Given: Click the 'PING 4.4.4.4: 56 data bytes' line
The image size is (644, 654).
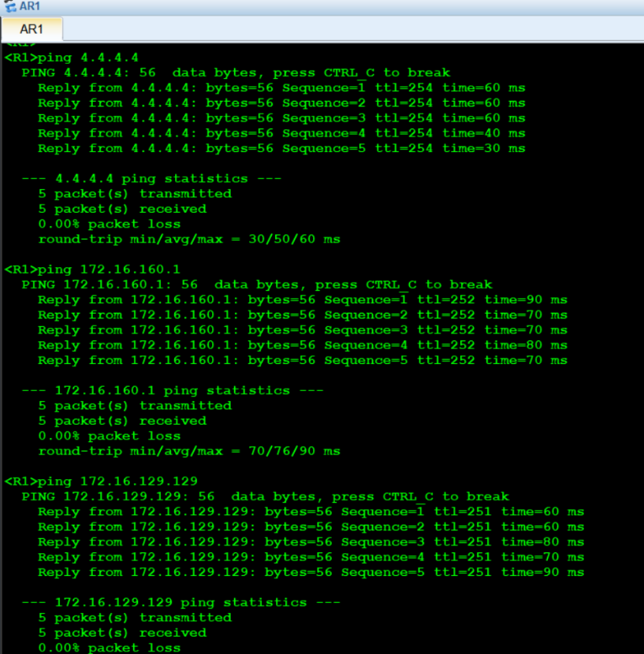Looking at the screenshot, I should tap(236, 72).
